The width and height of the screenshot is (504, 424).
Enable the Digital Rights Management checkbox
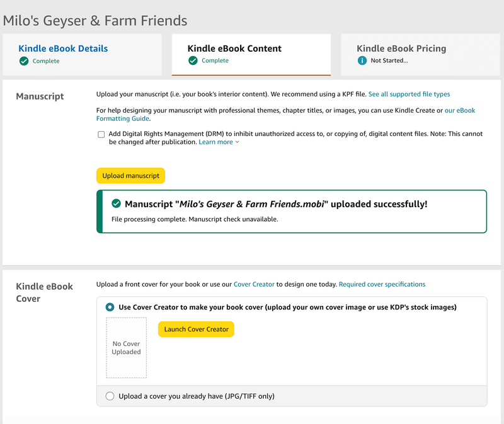101,134
